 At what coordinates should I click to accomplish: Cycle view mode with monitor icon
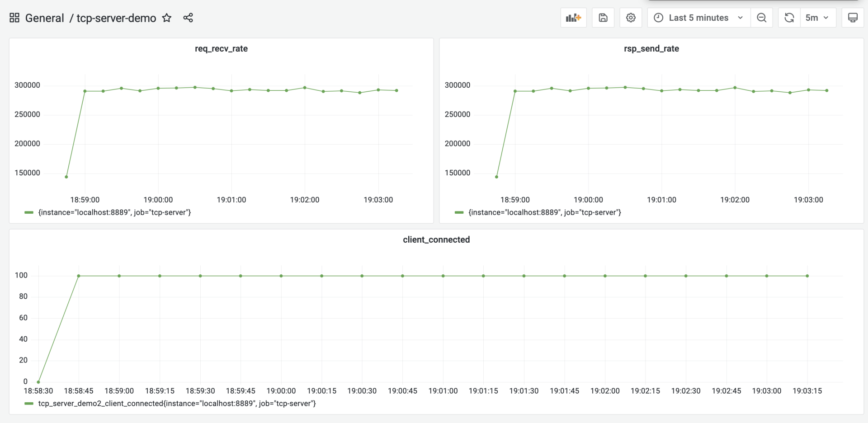click(853, 18)
